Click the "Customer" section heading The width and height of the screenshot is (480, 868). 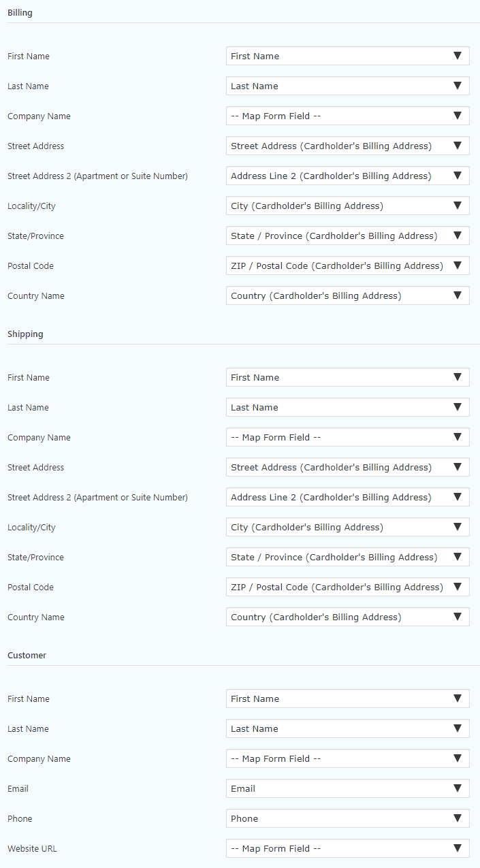tap(27, 655)
